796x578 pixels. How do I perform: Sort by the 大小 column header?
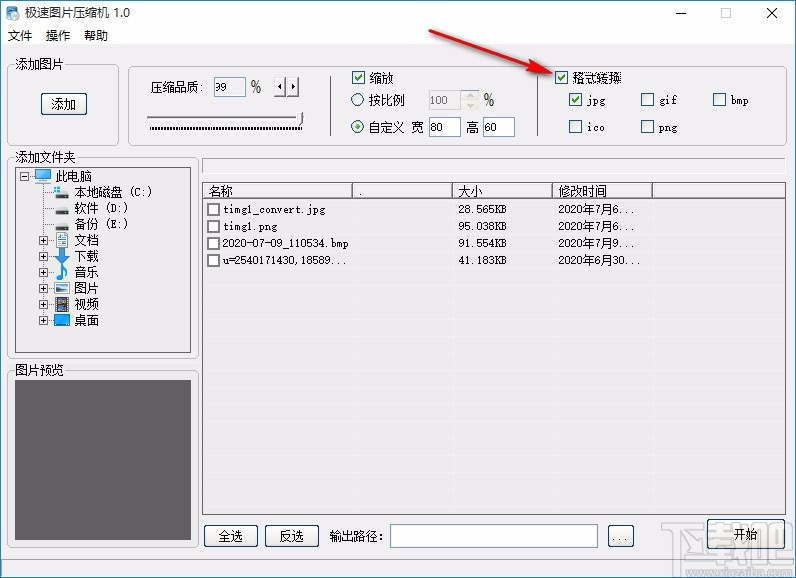tap(502, 191)
